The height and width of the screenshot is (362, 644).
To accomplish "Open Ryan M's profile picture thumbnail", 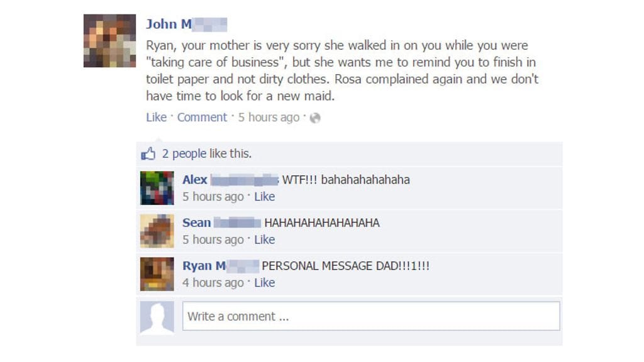I will click(x=157, y=274).
